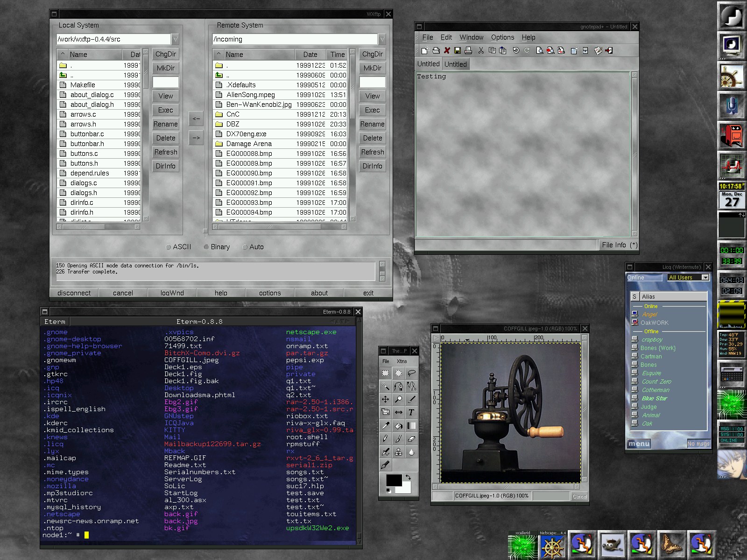
Task: Select the GIMP pencil tool
Action: click(385, 439)
